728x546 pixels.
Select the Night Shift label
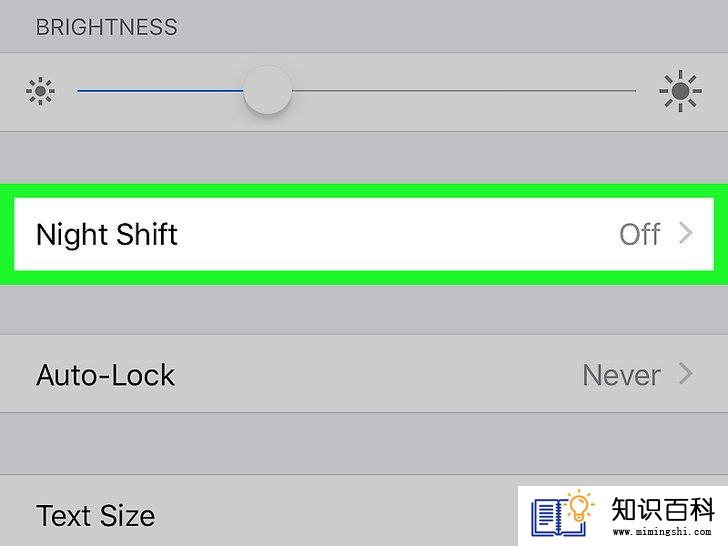(107, 234)
